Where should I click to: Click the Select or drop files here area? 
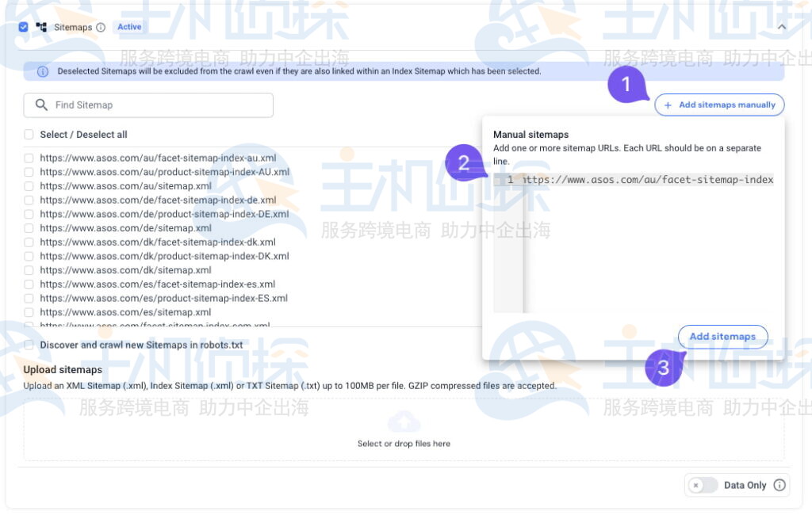(404, 443)
